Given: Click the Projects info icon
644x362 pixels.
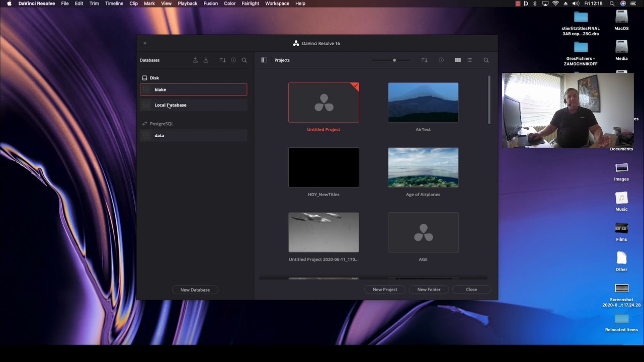Looking at the screenshot, I should tap(441, 60).
